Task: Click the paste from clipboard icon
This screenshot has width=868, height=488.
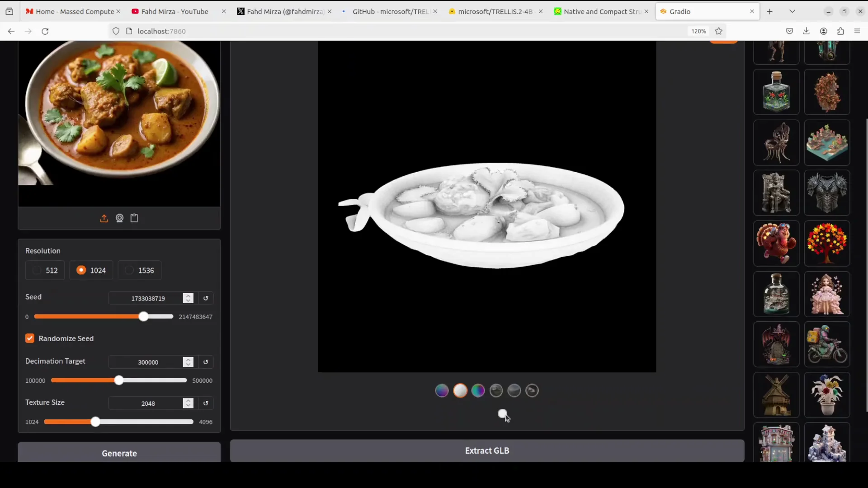Action: 134,218
